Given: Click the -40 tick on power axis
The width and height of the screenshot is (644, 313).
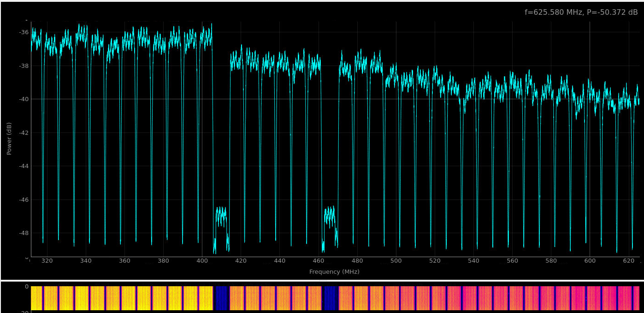Looking at the screenshot, I should click(x=24, y=99).
